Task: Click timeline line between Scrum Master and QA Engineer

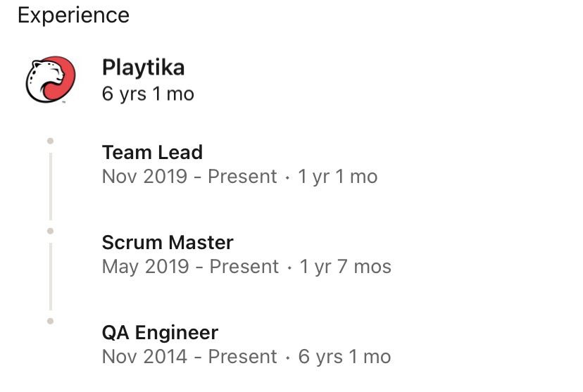Action: [50, 276]
